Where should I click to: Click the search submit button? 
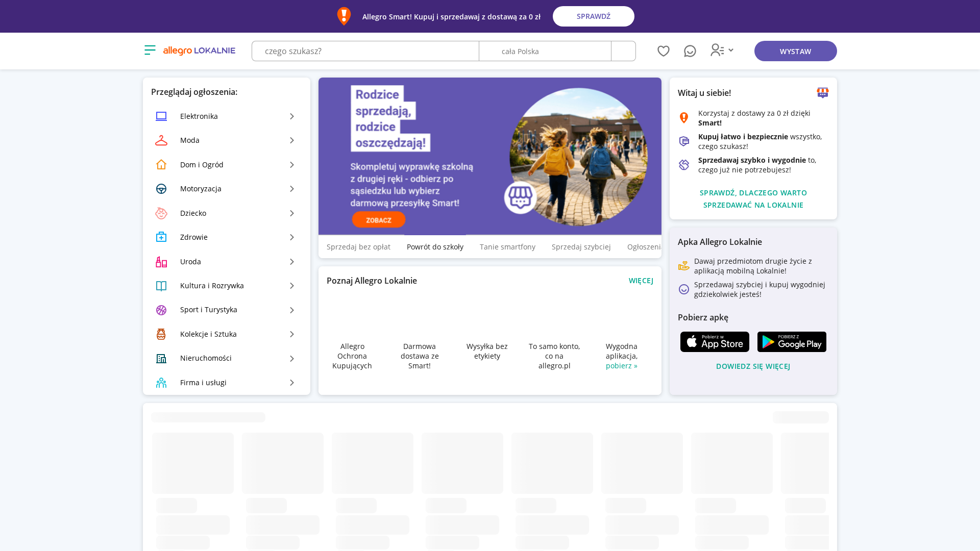click(x=624, y=51)
